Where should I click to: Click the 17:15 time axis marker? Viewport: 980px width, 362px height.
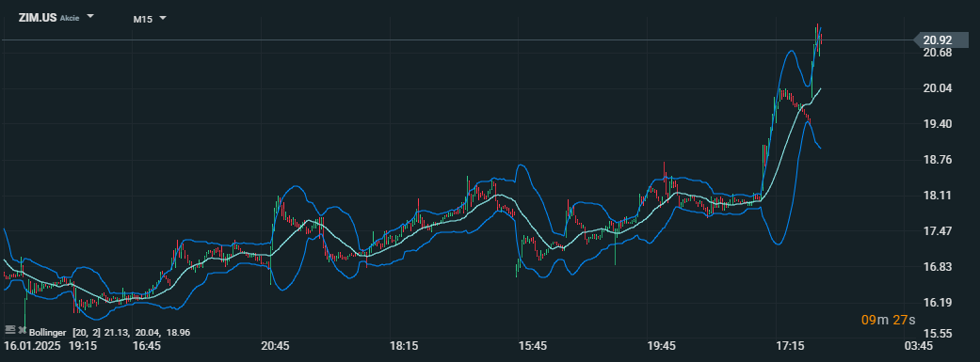pos(790,345)
